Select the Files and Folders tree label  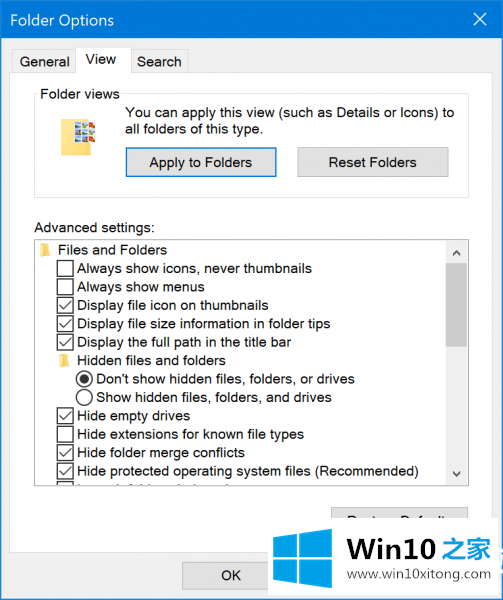coord(112,250)
